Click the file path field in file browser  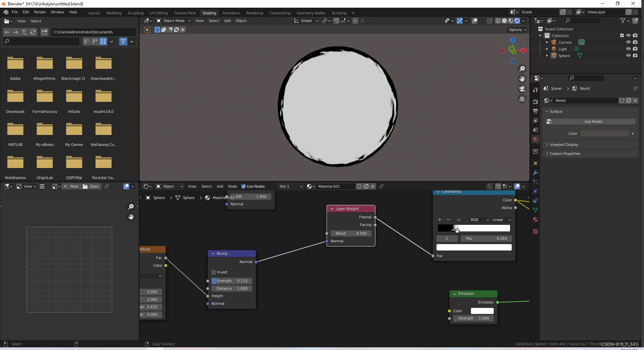(94, 32)
